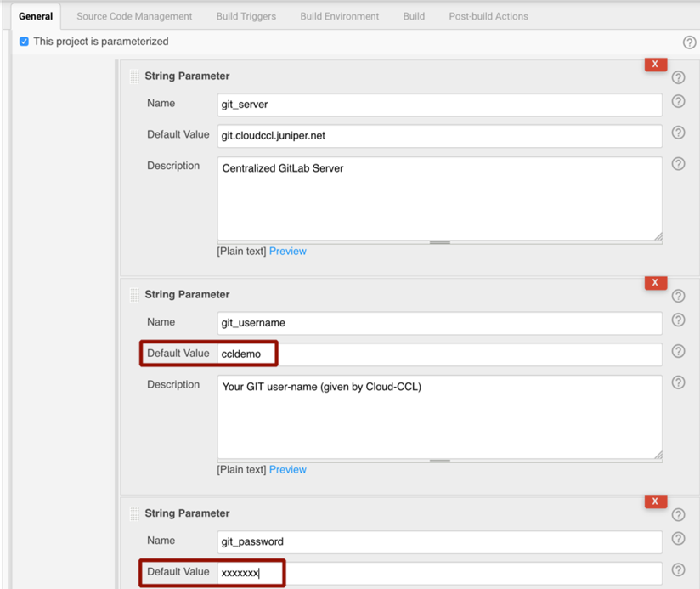
Task: Open help for 'This project is parameterized'
Action: (689, 42)
